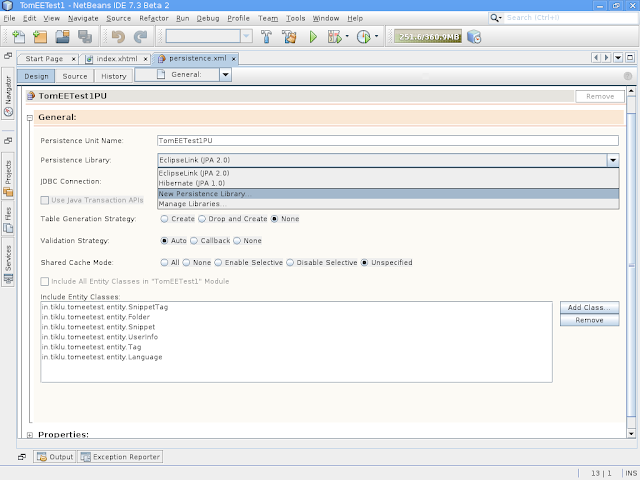Select Create table generation strategy
The width and height of the screenshot is (640, 480).
(x=164, y=219)
